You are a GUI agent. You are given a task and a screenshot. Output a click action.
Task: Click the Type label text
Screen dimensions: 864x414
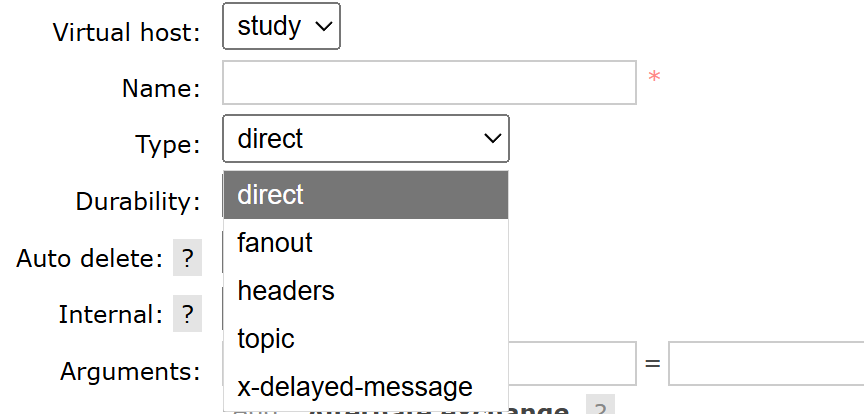168,145
